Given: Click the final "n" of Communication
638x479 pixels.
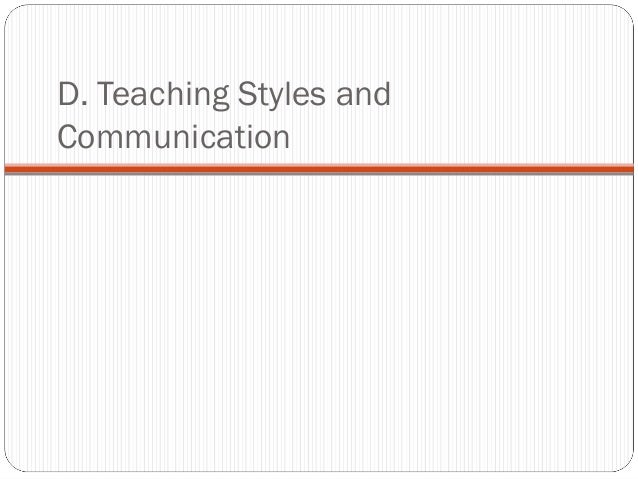Looking at the screenshot, I should tap(281, 140).
